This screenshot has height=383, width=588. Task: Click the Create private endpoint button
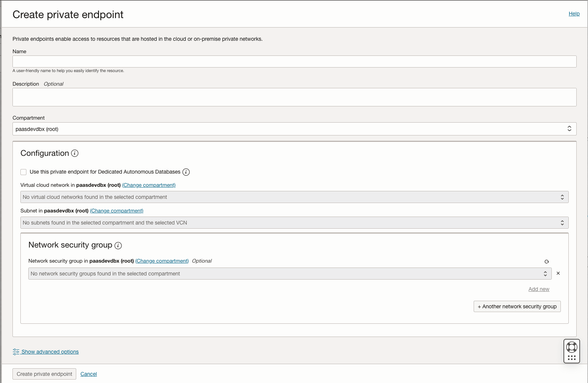[x=44, y=374]
